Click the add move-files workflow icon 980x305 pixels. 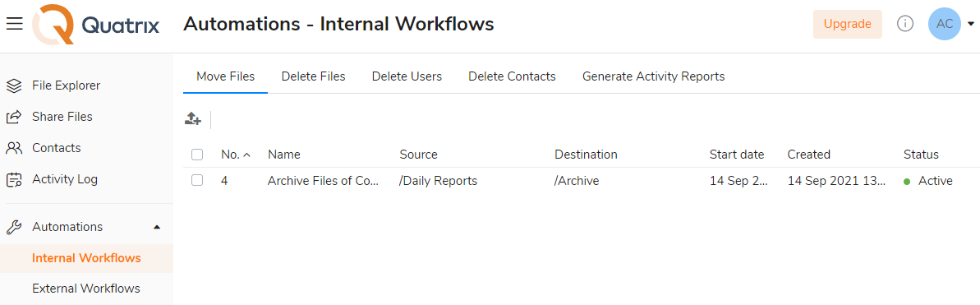click(192, 118)
